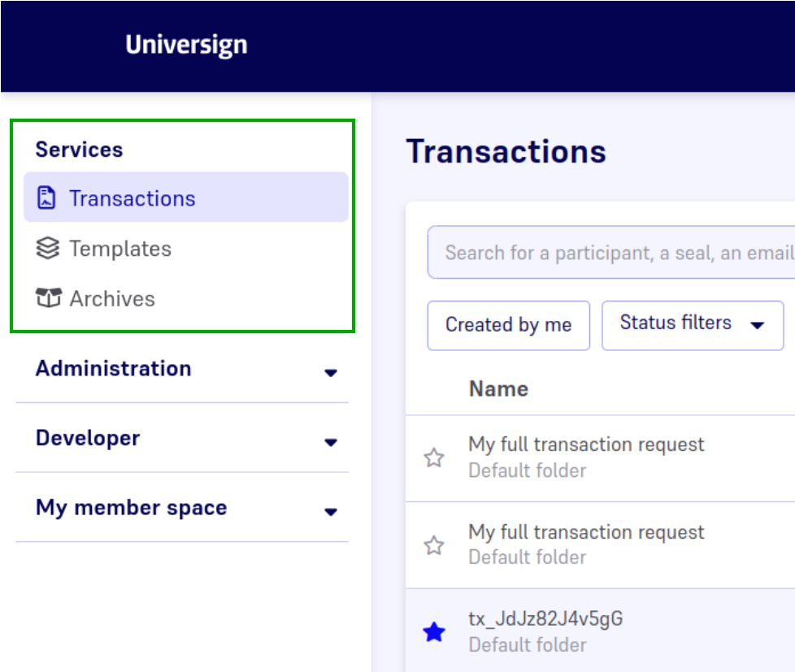Star the second My full transaction request

point(434,545)
